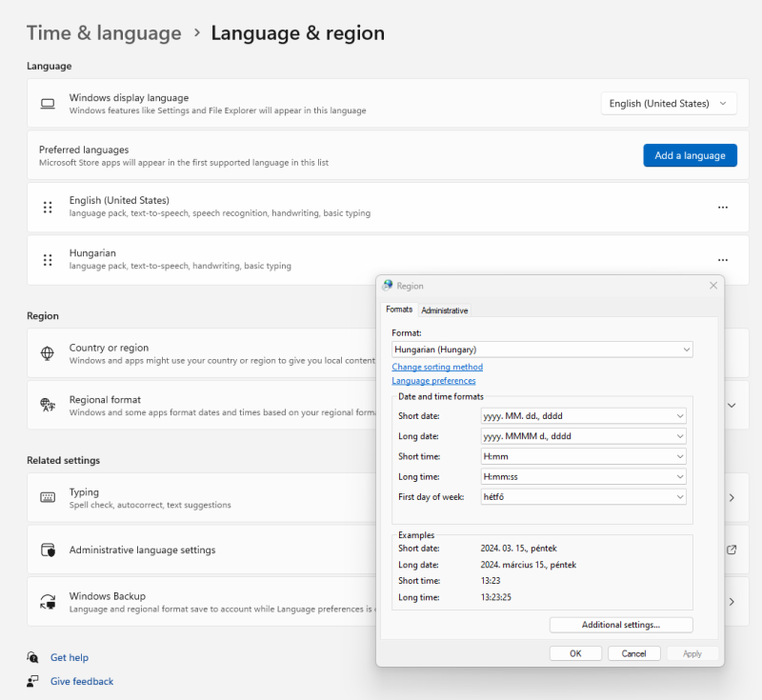Open the Format dropdown showing Hungarian (Hungary)

(542, 350)
